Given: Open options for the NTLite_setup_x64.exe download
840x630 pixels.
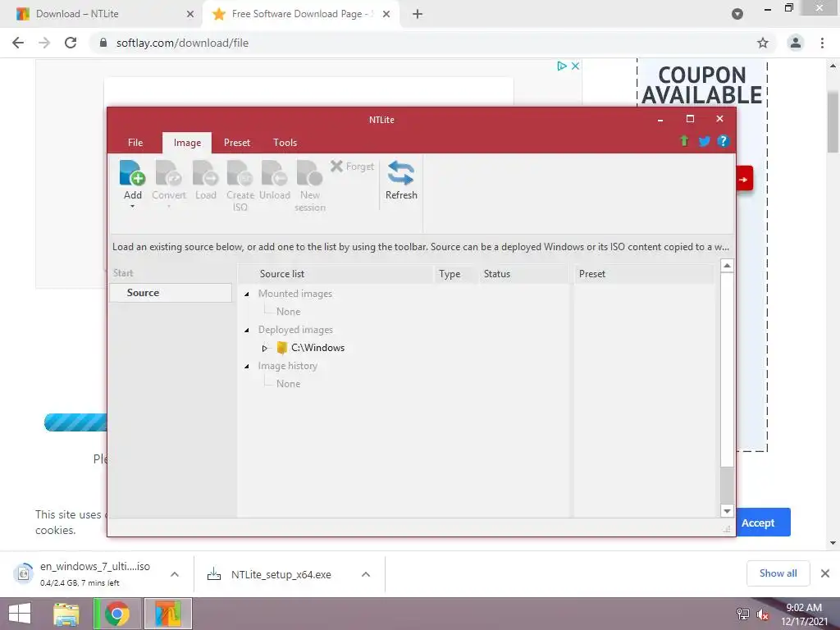Looking at the screenshot, I should (366, 574).
